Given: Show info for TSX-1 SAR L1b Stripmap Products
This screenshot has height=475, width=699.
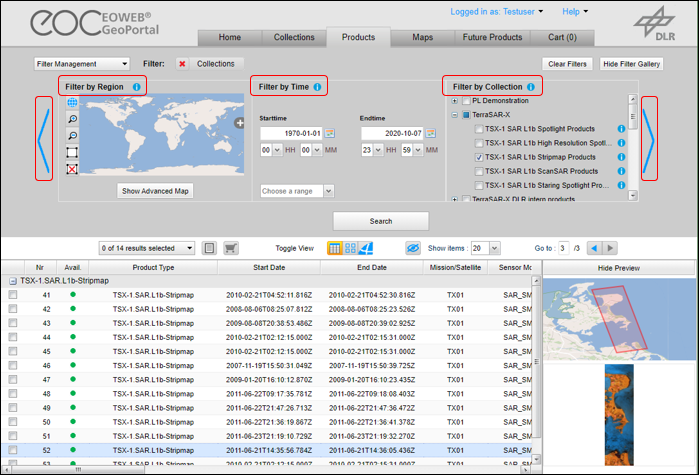Looking at the screenshot, I should point(621,157).
